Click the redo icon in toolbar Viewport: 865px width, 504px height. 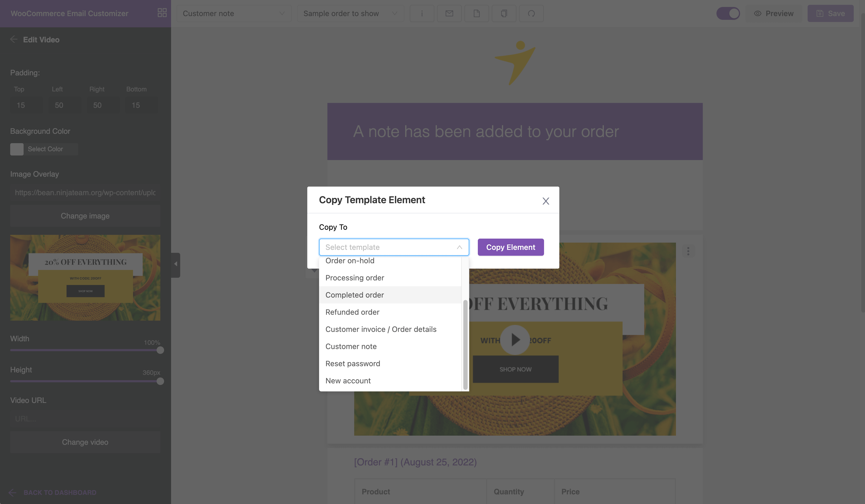click(530, 13)
